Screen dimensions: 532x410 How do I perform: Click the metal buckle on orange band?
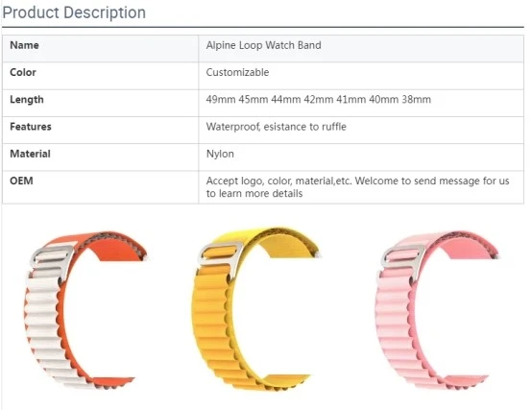[x=52, y=258]
